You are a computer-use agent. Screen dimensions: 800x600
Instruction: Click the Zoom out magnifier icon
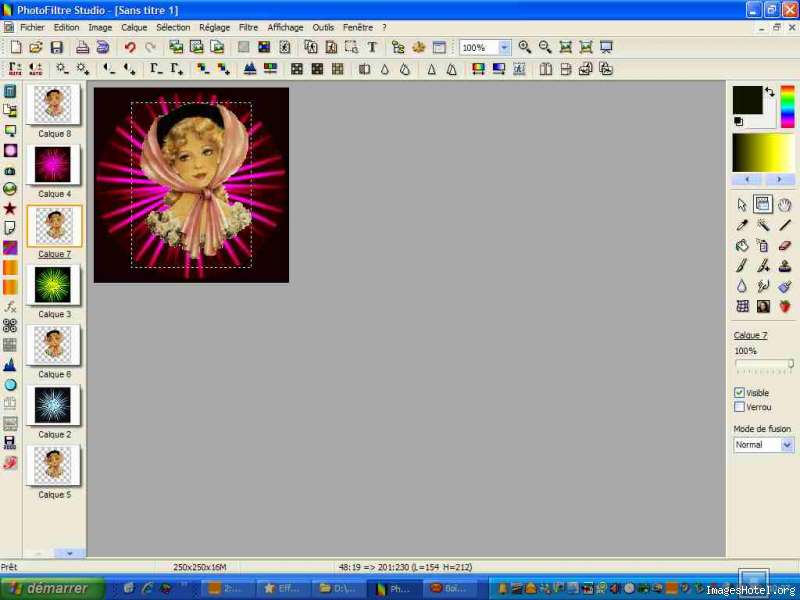[545, 47]
